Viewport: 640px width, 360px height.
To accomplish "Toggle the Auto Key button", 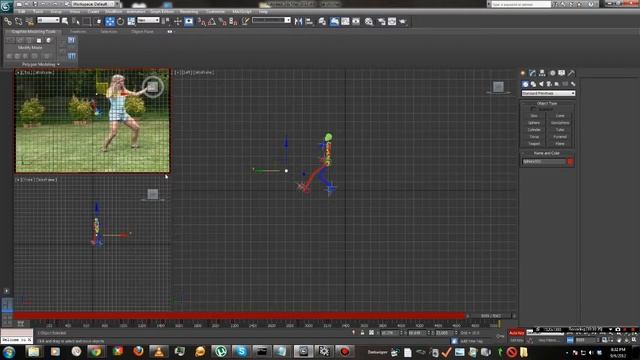I will (516, 333).
